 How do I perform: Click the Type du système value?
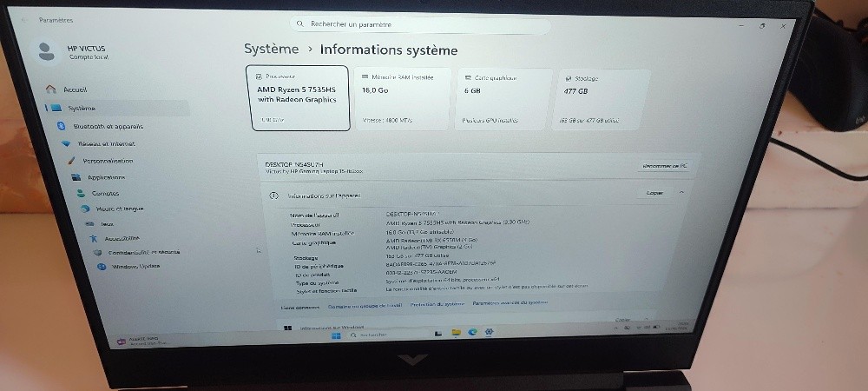coord(443,281)
